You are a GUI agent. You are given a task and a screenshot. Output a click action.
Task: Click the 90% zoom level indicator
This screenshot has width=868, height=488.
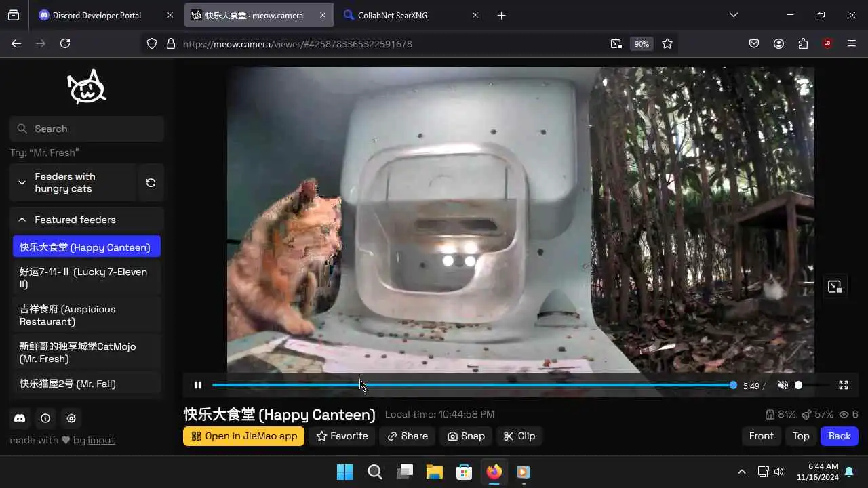coord(642,43)
